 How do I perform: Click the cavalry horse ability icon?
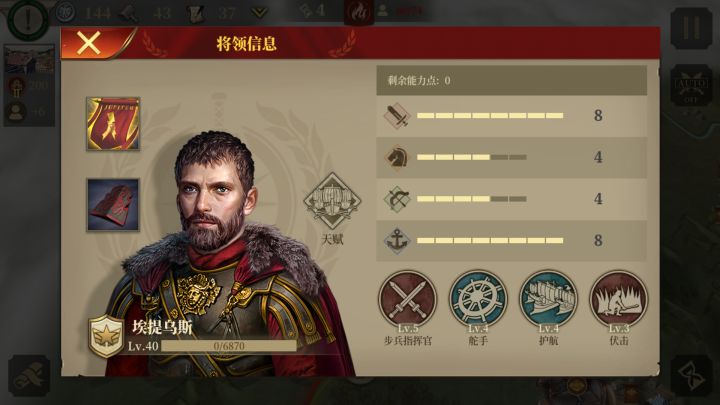click(x=397, y=158)
